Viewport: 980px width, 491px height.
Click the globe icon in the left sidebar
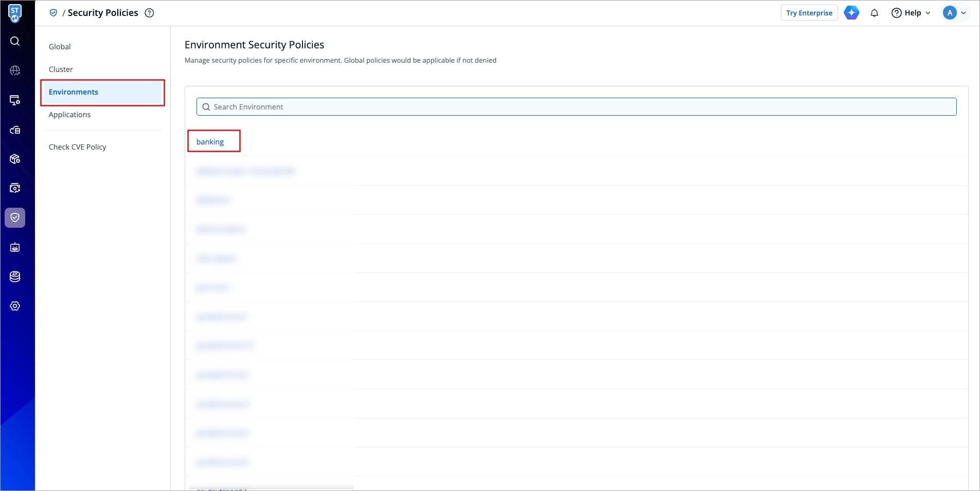click(15, 70)
